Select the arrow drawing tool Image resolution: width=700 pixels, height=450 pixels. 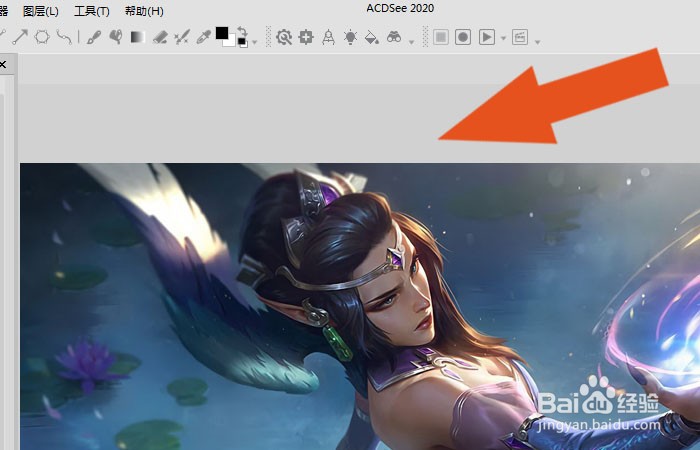click(20, 37)
